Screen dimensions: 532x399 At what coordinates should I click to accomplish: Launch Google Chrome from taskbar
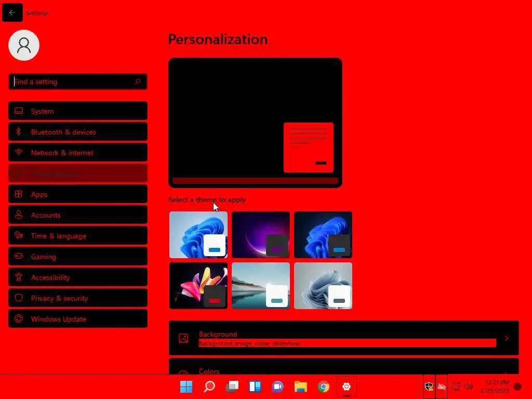[323, 387]
